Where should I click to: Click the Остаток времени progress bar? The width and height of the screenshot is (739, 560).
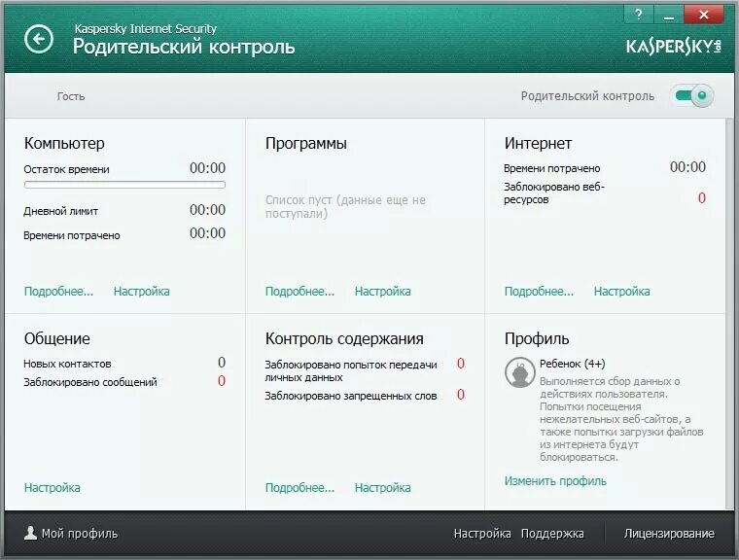tap(124, 185)
